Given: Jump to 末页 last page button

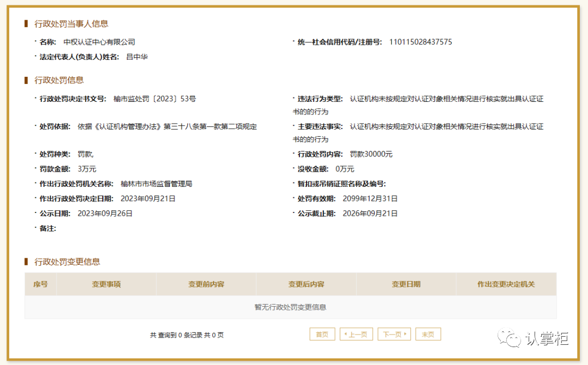Looking at the screenshot, I should point(428,334).
